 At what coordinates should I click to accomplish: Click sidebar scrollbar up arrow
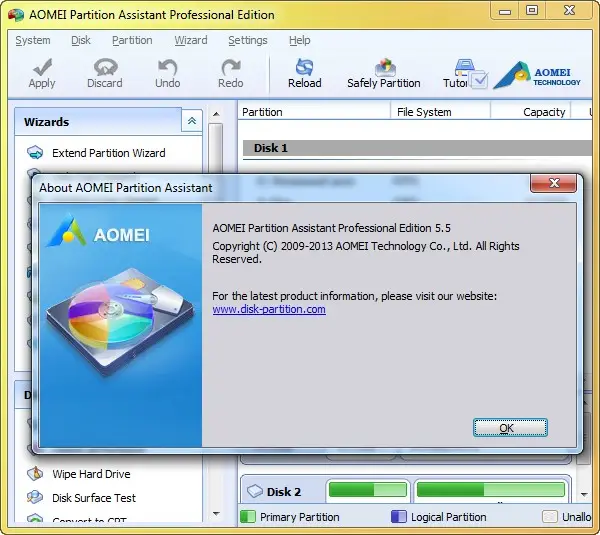click(216, 114)
